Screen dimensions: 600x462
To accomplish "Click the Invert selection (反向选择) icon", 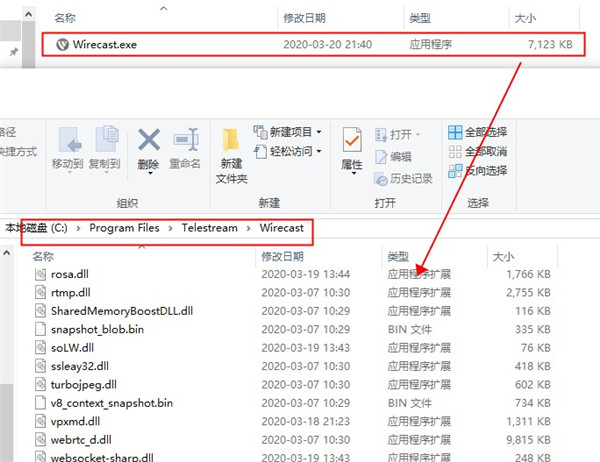I will pyautogui.click(x=455, y=171).
